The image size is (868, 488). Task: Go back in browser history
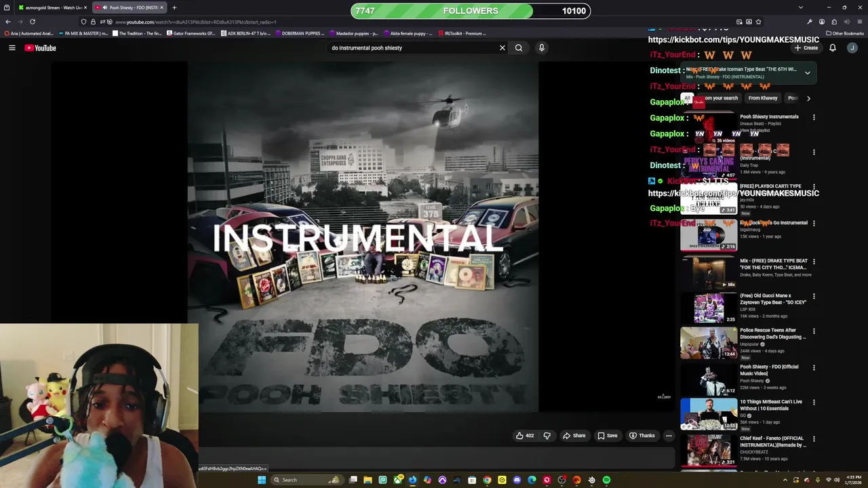click(x=8, y=22)
